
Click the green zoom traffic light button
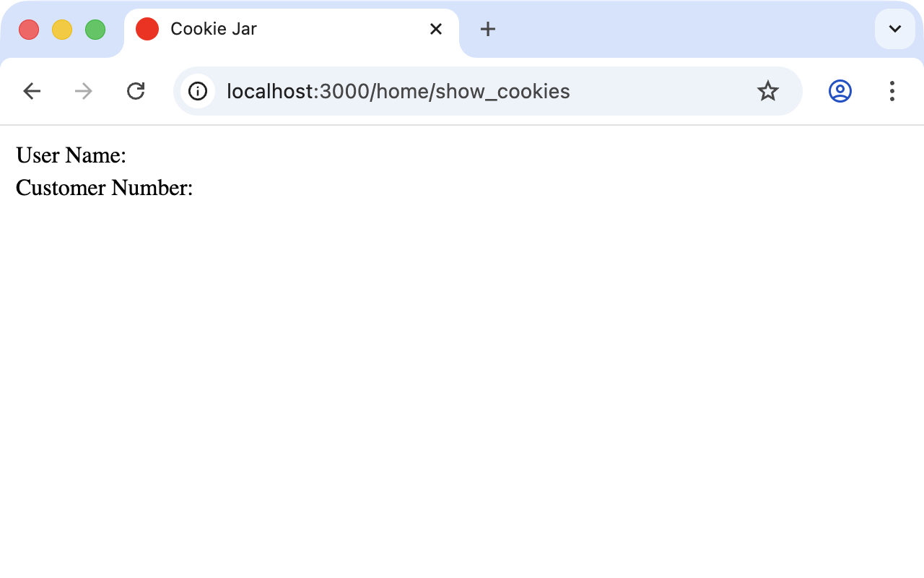pos(95,29)
